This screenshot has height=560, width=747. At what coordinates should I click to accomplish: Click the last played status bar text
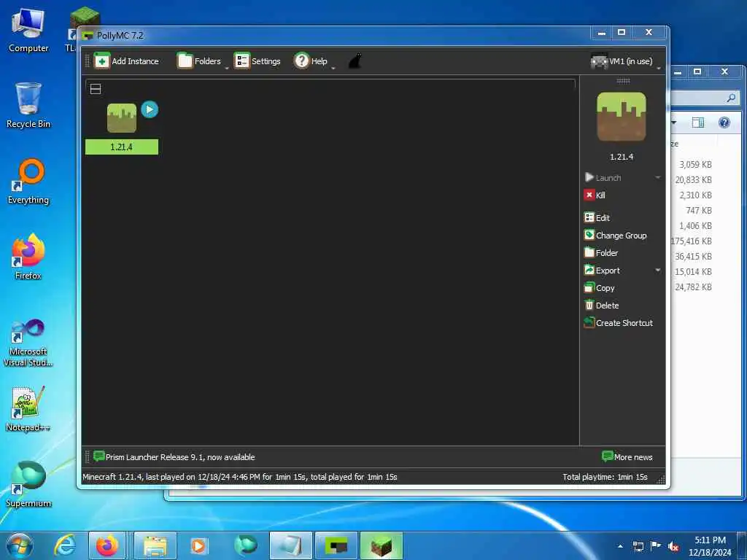[239, 477]
